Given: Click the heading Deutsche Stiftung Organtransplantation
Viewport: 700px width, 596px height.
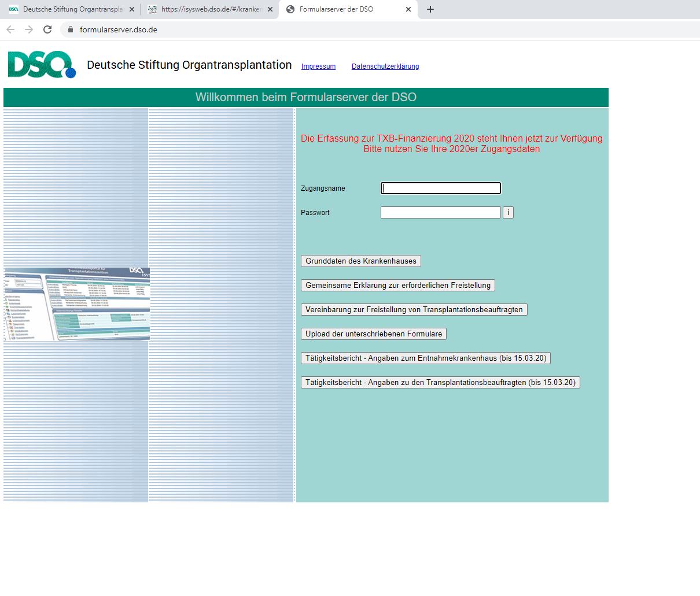Looking at the screenshot, I should pyautogui.click(x=189, y=65).
